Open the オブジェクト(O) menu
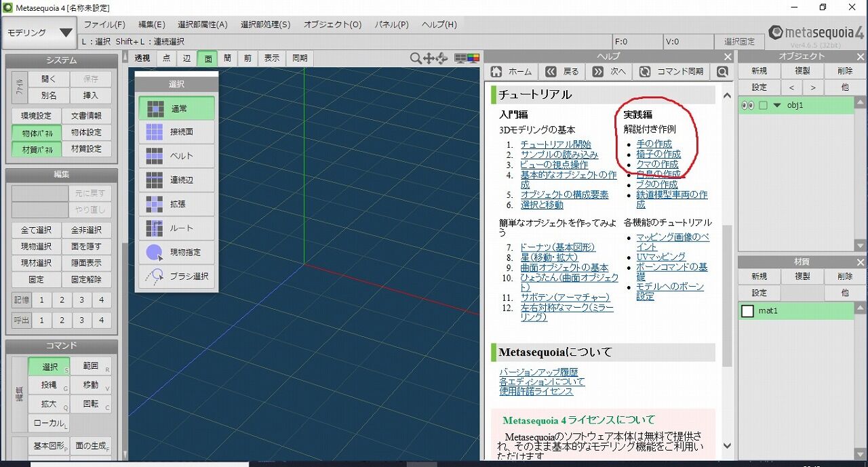This screenshot has width=868, height=467. point(332,24)
